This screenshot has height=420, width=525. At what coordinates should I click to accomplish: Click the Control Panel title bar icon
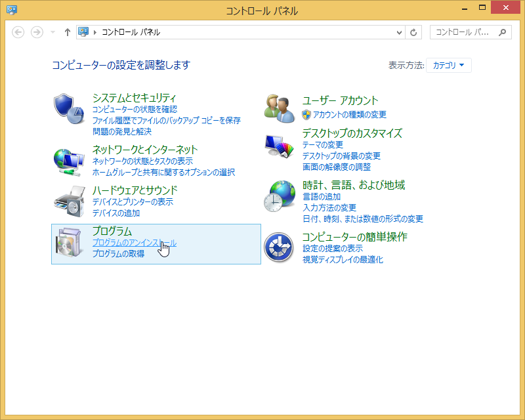(x=12, y=10)
